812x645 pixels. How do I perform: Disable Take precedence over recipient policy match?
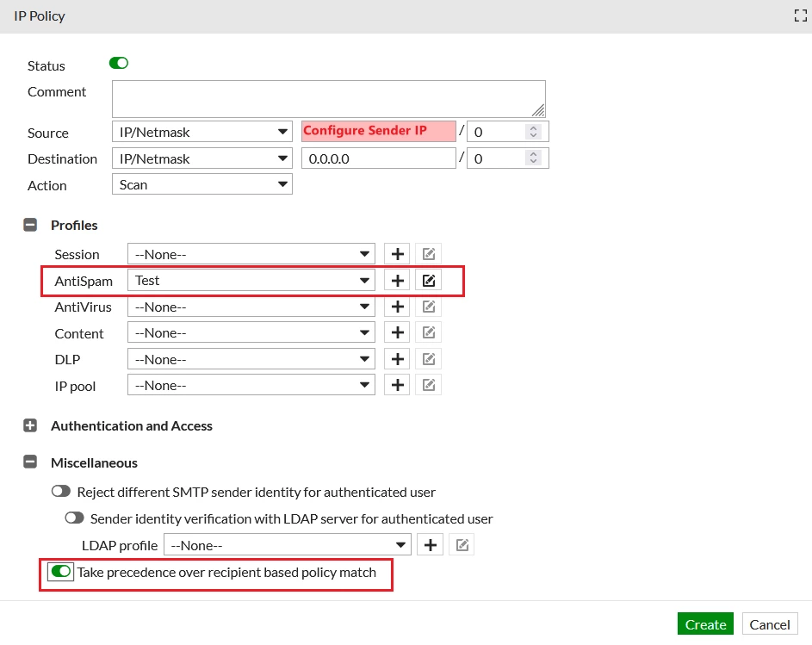pos(61,572)
